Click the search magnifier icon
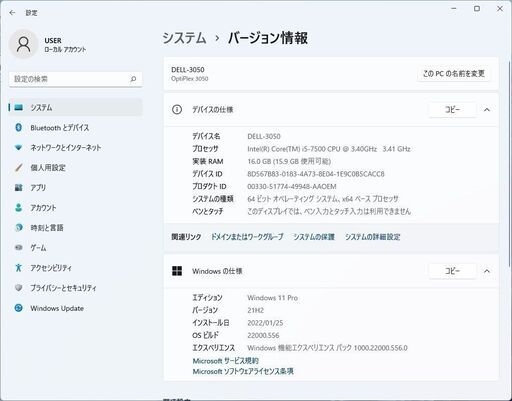The width and height of the screenshot is (512, 401). pyautogui.click(x=133, y=79)
